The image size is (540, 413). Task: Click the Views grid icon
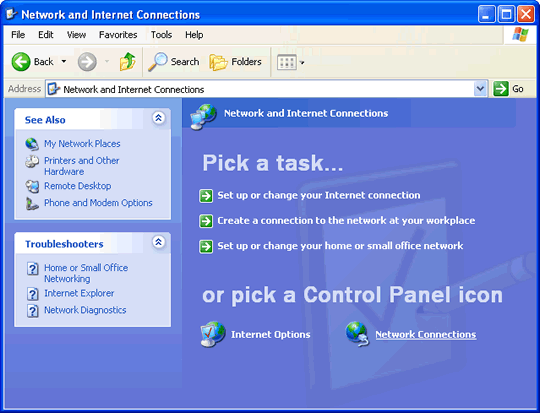click(x=287, y=62)
